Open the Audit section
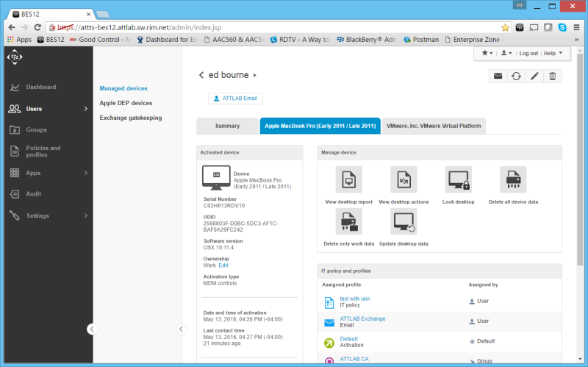The height and width of the screenshot is (367, 588). pyautogui.click(x=33, y=194)
